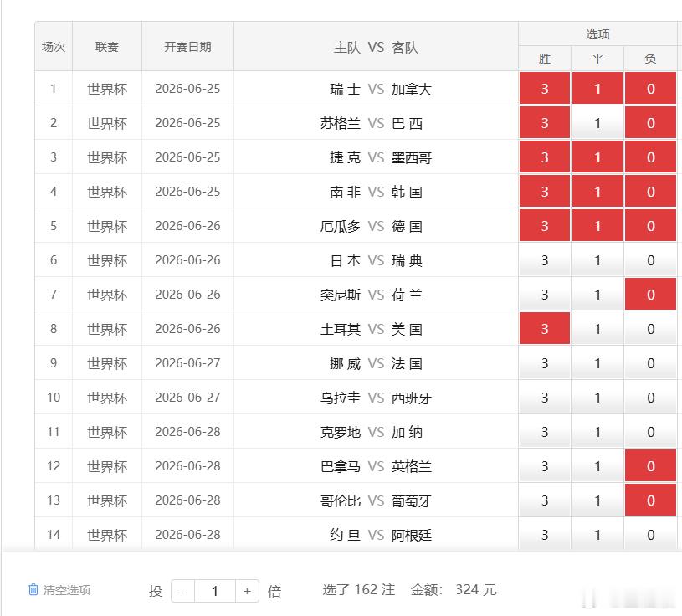Screen dimensions: 682x616
Task: Select win (3) for 克罗地 VS 加纳
Action: coord(545,432)
